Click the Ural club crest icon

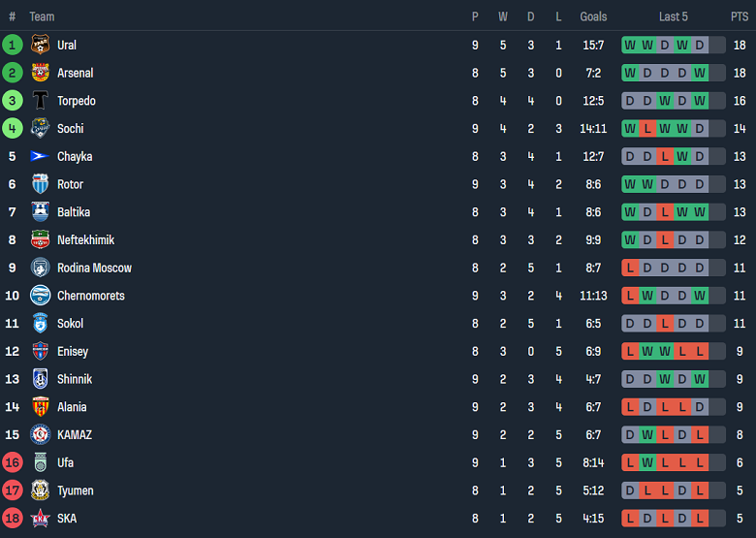point(40,45)
